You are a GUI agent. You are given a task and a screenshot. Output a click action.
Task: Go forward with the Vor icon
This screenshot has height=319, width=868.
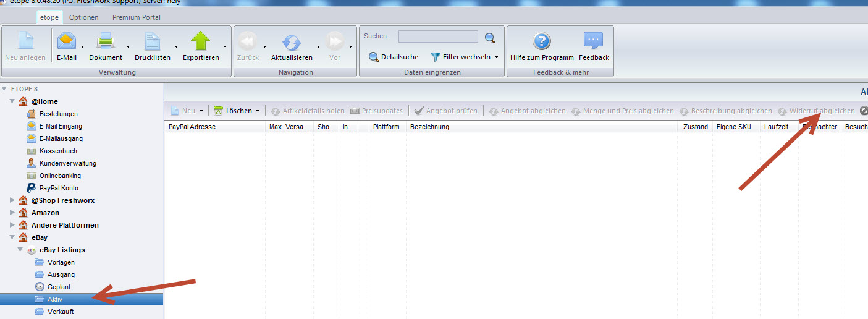tap(335, 41)
